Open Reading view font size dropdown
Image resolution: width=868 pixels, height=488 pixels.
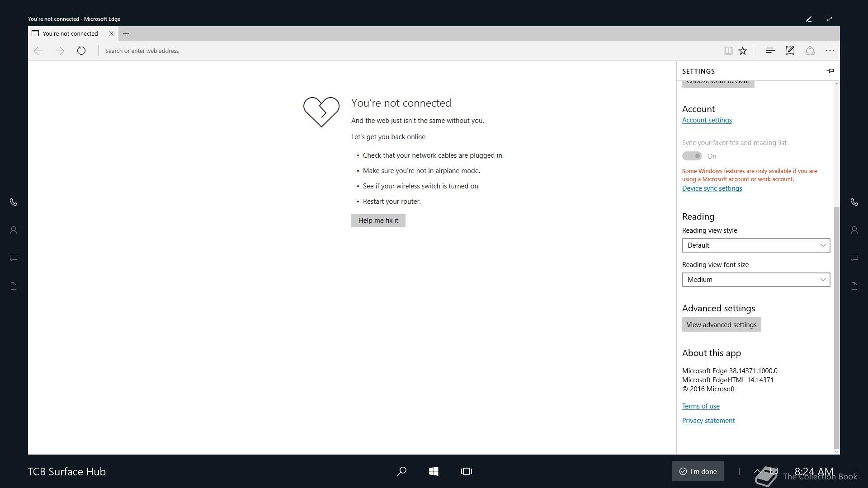point(756,280)
